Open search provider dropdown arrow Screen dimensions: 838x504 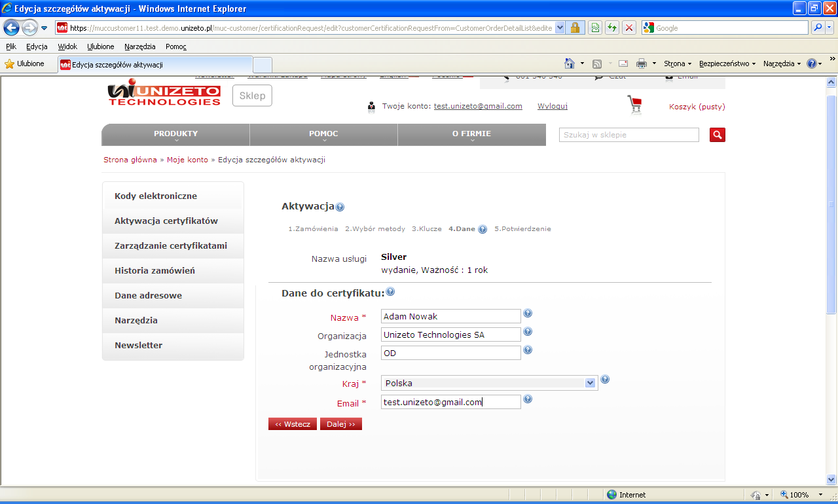point(829,27)
